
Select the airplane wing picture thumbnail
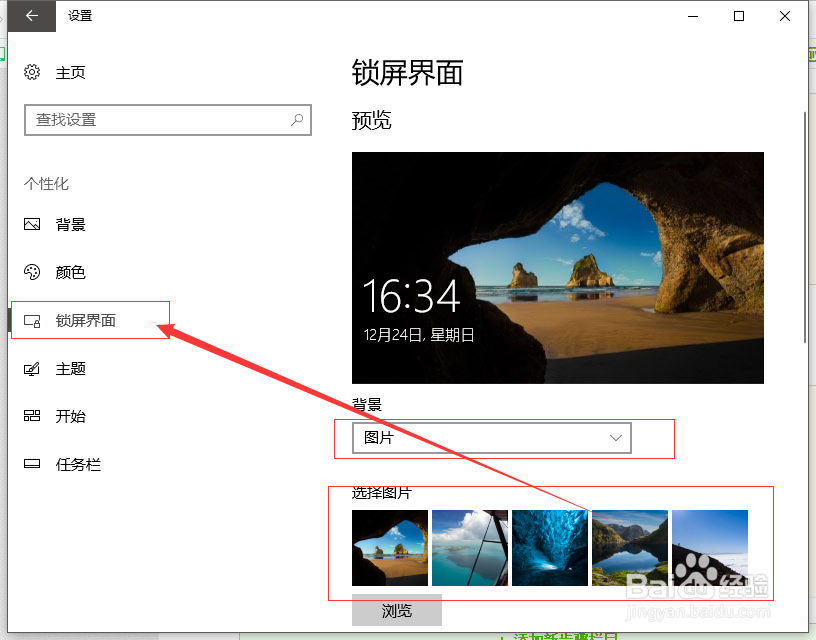click(x=469, y=546)
